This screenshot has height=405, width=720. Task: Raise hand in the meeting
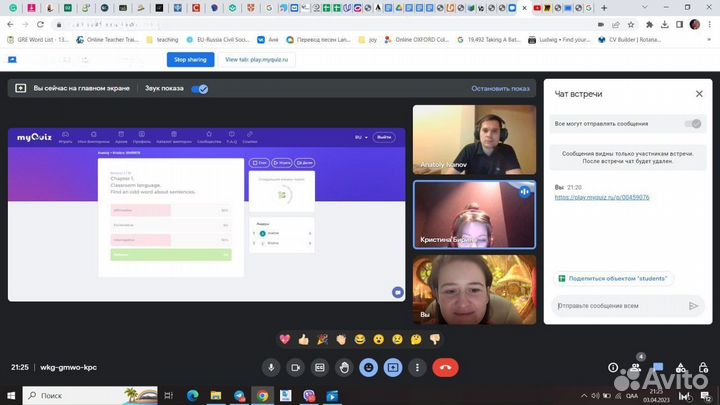(344, 367)
